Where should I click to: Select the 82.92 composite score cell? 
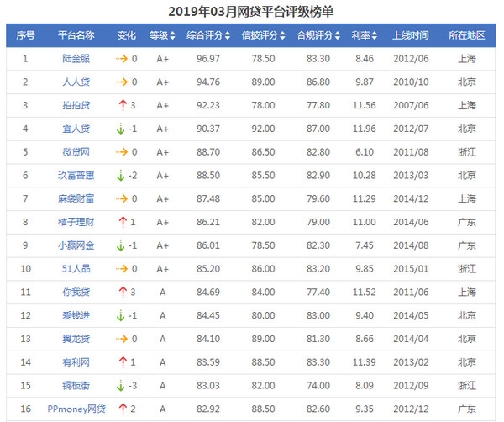point(208,409)
